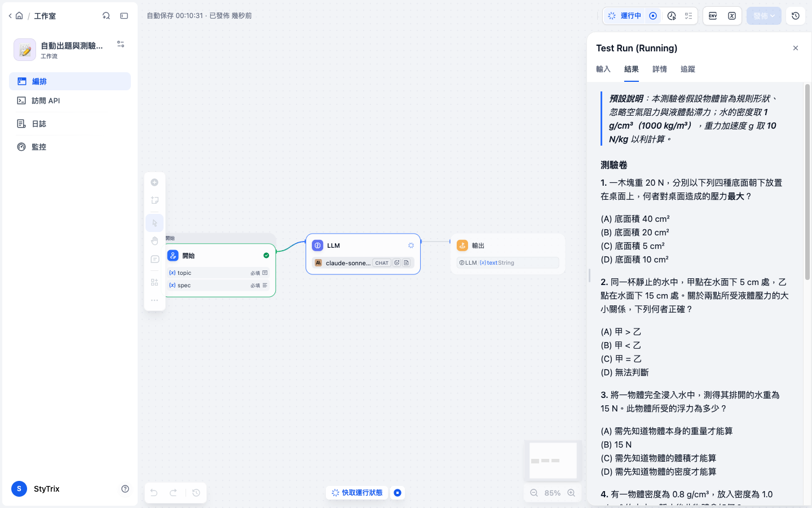Open conversation variables (x) icon
This screenshot has width=812, height=508.
pyautogui.click(x=732, y=16)
